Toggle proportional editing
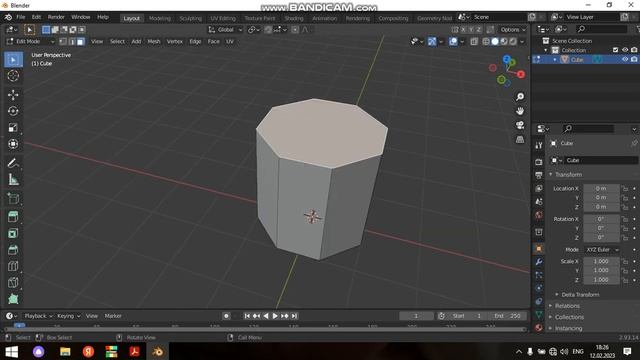The width and height of the screenshot is (640, 360). coord(295,29)
